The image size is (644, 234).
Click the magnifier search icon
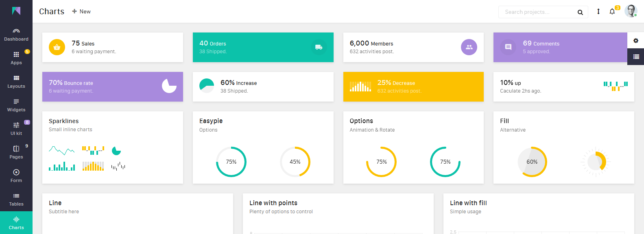[580, 12]
